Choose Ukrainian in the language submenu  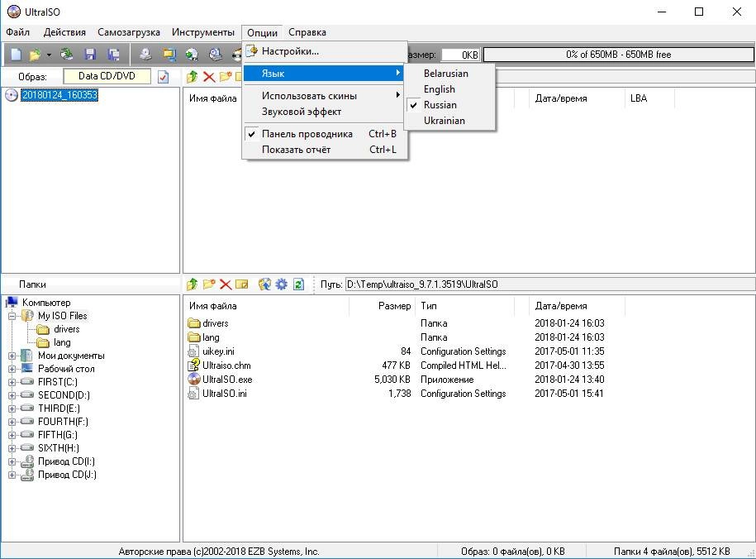pos(449,121)
